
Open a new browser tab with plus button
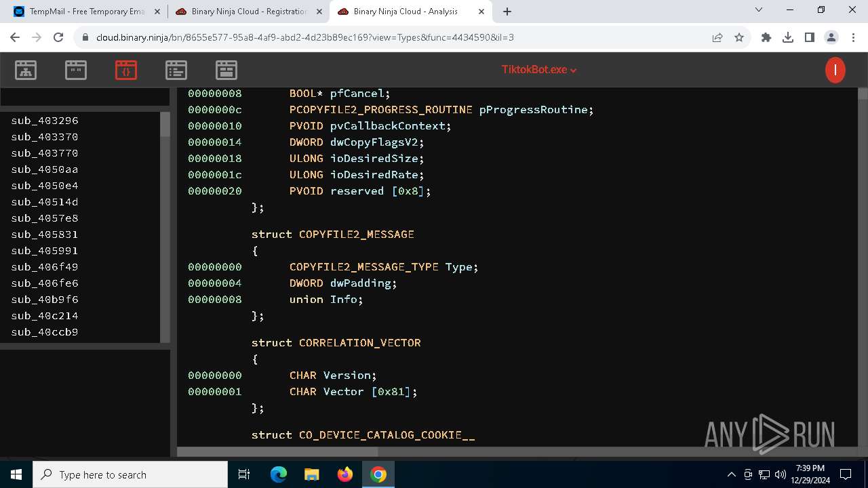click(507, 12)
